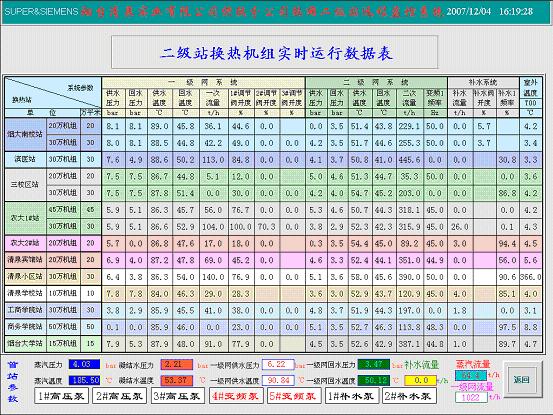Open the 2#高压泵 pump control
This screenshot has width=553, height=415.
point(120,396)
